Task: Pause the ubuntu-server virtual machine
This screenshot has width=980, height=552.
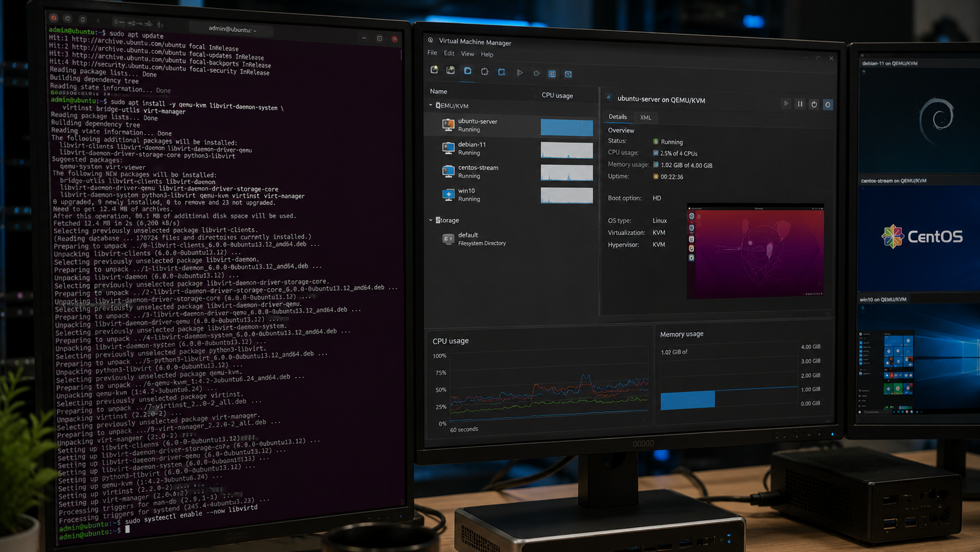Action: pos(800,104)
